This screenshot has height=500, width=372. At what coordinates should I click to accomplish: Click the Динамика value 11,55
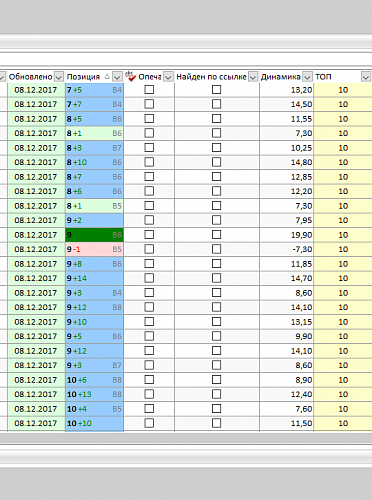(301, 119)
